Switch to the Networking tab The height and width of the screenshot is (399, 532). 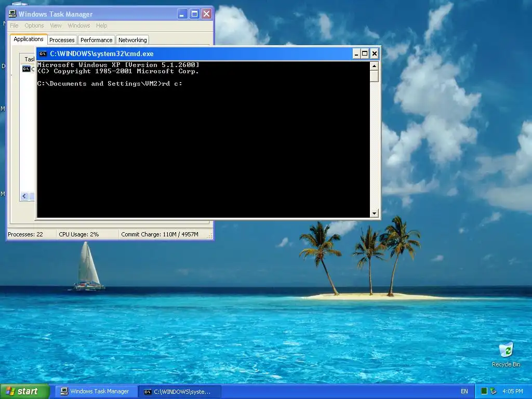tap(132, 40)
